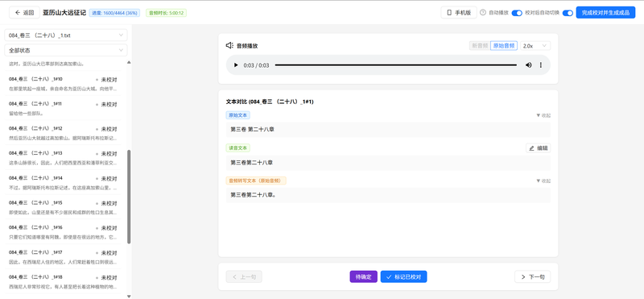The image size is (644, 299).
Task: Go back with the 返回 button
Action: (x=24, y=13)
